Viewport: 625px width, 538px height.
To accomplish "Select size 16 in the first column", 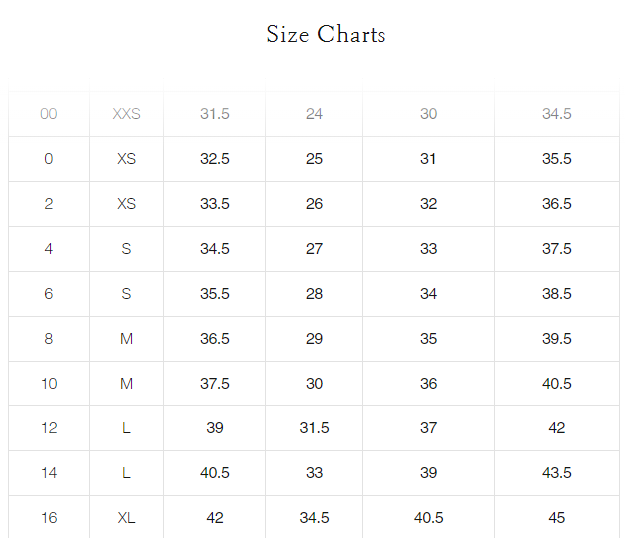I will 49,518.
